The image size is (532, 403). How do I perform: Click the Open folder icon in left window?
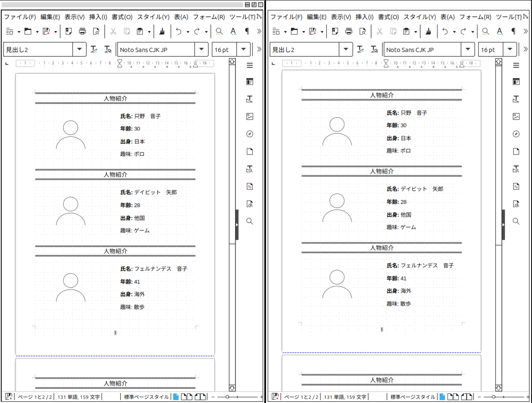(x=28, y=31)
